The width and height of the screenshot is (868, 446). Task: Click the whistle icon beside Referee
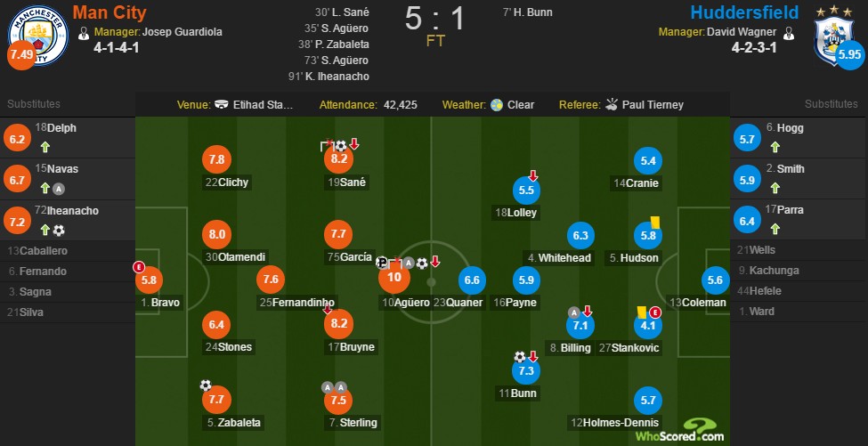point(611,104)
